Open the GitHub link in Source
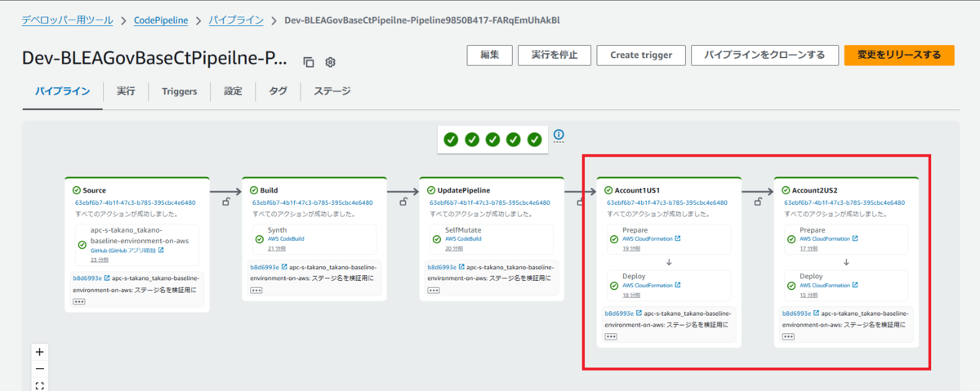 tap(123, 251)
